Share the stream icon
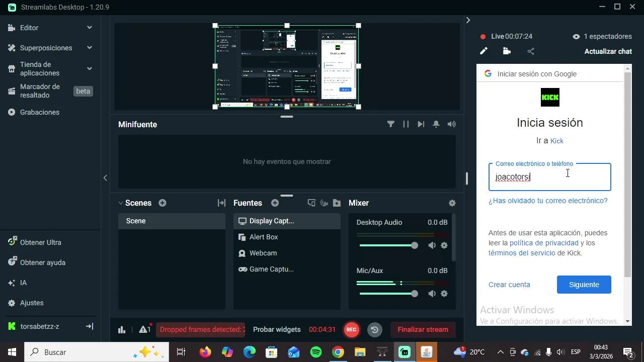 coord(531,51)
